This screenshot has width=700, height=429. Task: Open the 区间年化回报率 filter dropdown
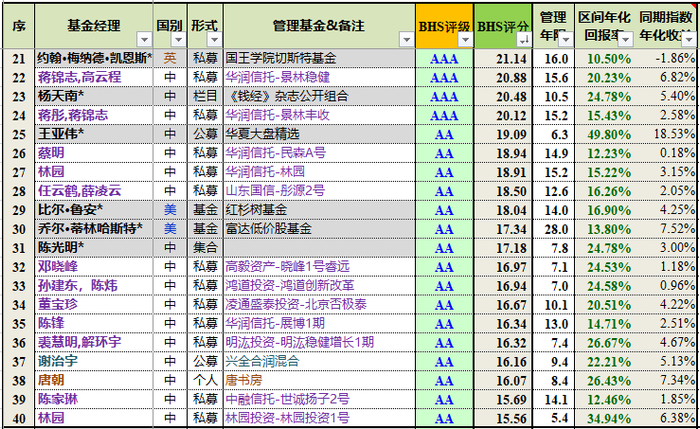click(625, 40)
